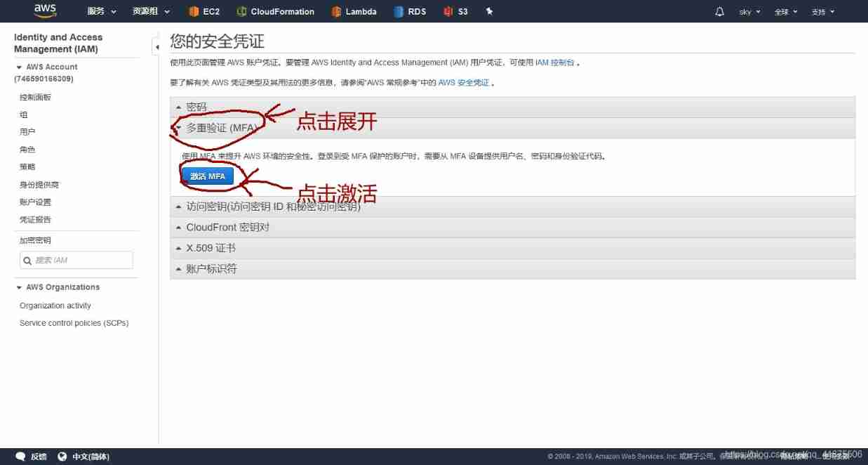Go to 身份提供商 in sidebar
Image resolution: width=868 pixels, height=465 pixels.
39,185
